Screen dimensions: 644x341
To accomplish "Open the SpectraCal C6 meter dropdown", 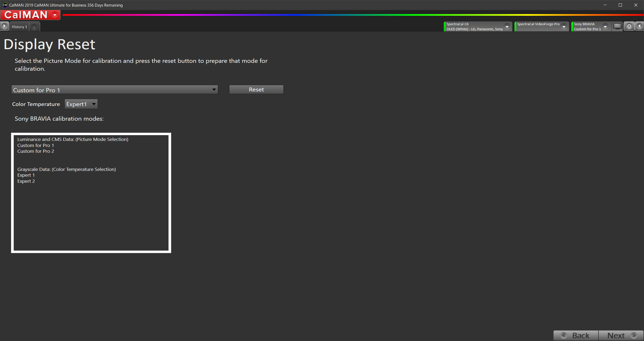I will click(x=507, y=27).
